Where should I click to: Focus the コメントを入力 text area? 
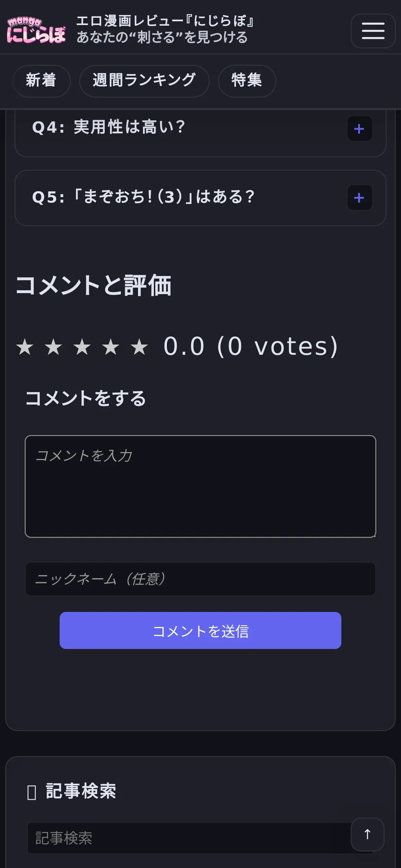200,486
